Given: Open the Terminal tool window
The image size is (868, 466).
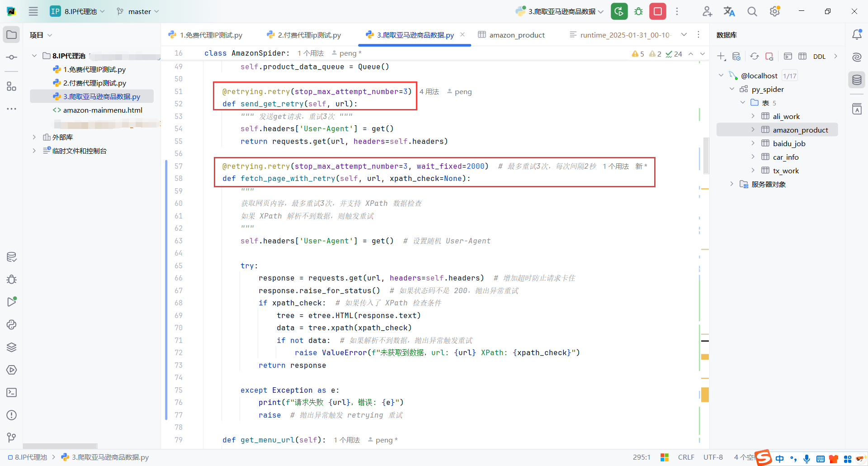Looking at the screenshot, I should pos(11,392).
